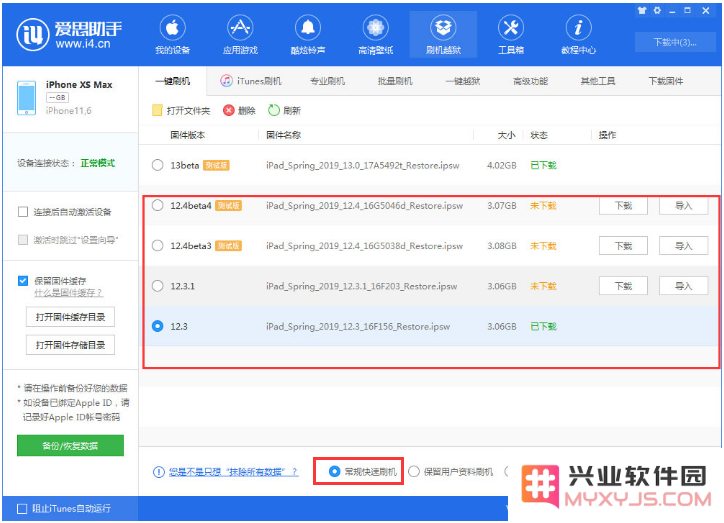Click 已下载 status on 13beta row
Image resolution: width=724 pixels, height=523 pixels.
point(543,165)
